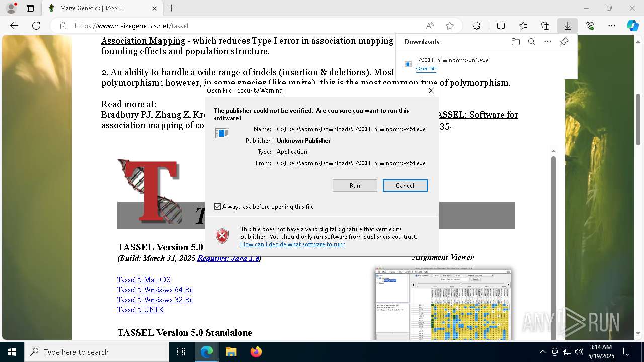Click Open file link in Downloads
Screen dimensions: 644x362
[426, 69]
